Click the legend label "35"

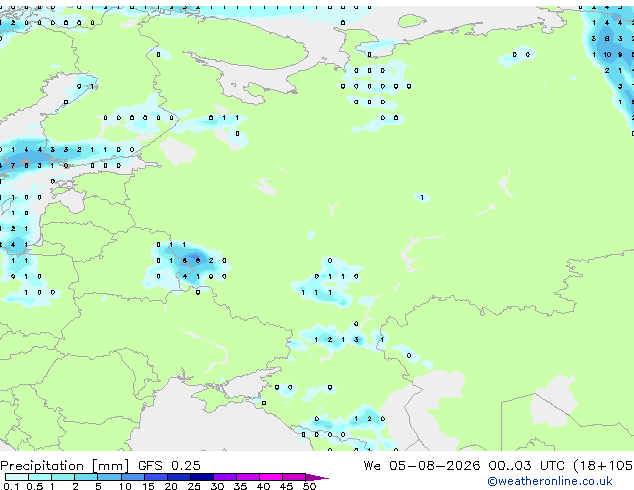240,486
